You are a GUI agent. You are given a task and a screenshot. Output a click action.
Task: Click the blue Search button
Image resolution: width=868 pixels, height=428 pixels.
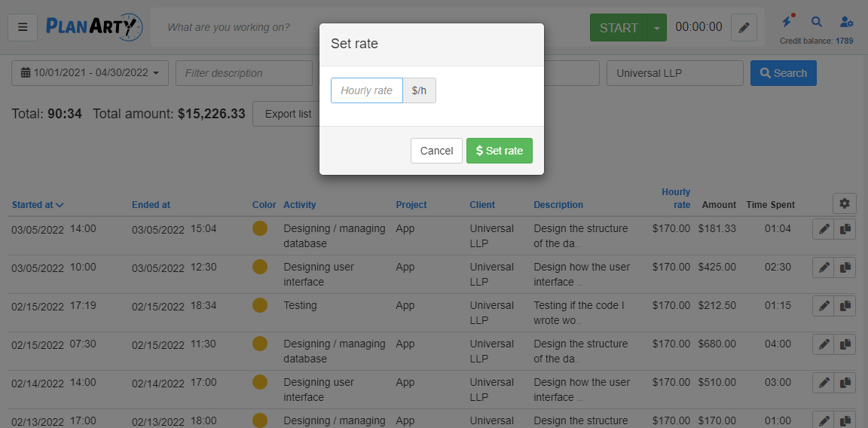783,73
